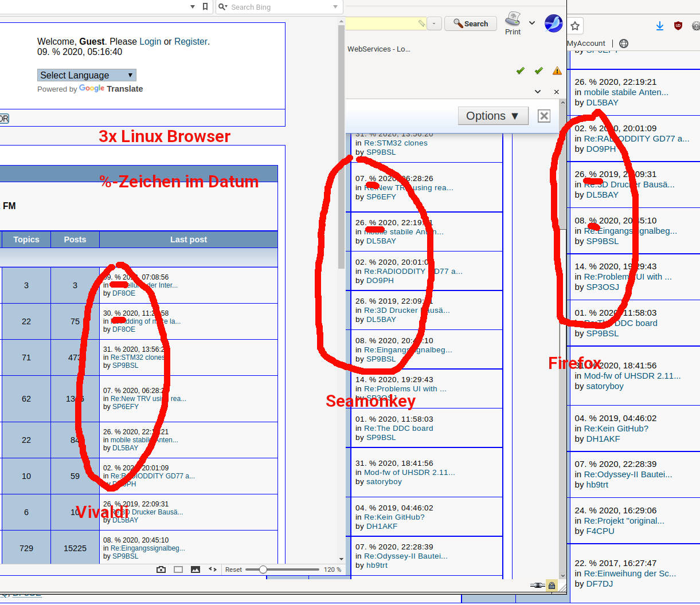Open satoryboy profile link in SeaMonkey
Image resolution: width=700 pixels, height=605 pixels.
(x=384, y=481)
